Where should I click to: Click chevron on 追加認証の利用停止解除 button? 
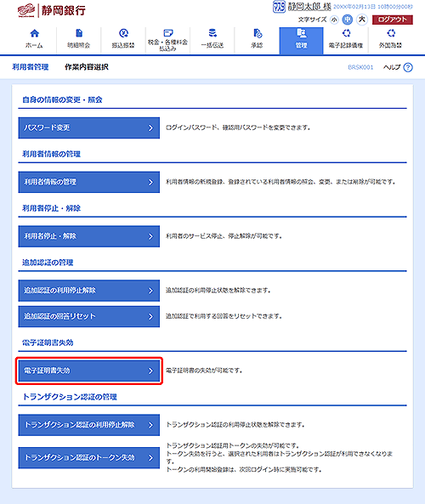coord(150,291)
